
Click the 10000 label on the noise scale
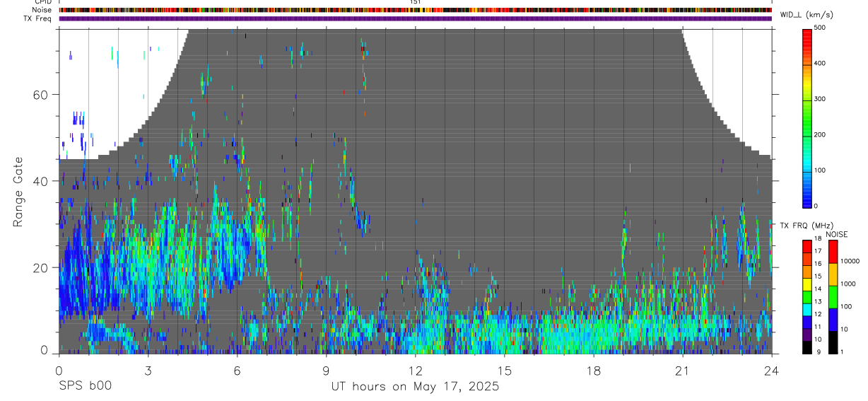coord(851,260)
